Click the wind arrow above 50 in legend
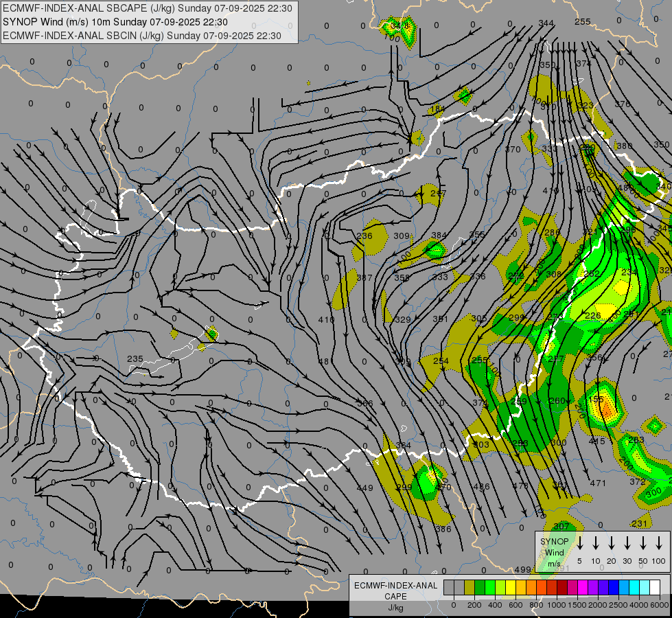 point(643,543)
